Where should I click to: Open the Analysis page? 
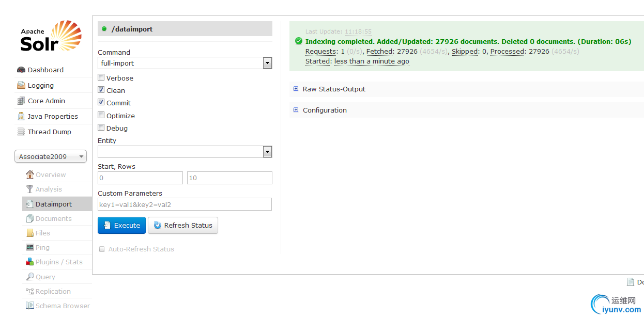pos(49,189)
